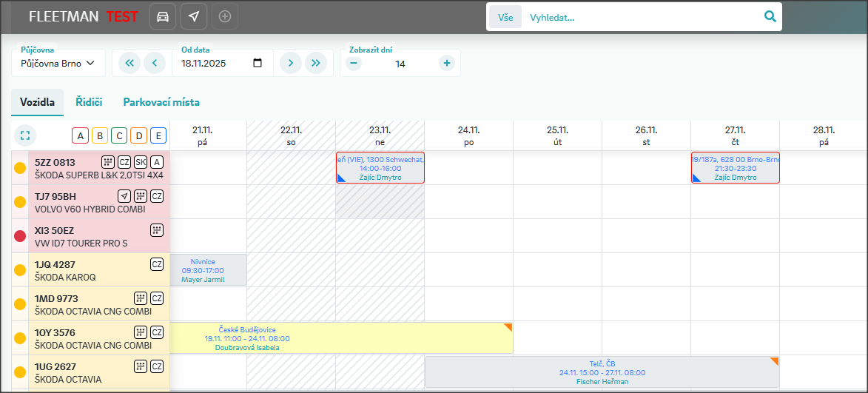Click the navigation arrow icon in the header
Image resolution: width=868 pixels, height=393 pixels.
coord(194,16)
